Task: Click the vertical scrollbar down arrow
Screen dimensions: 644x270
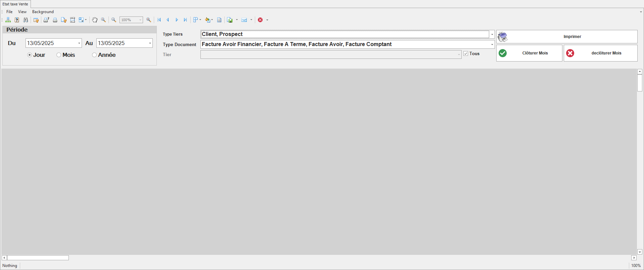Action: pyautogui.click(x=640, y=252)
